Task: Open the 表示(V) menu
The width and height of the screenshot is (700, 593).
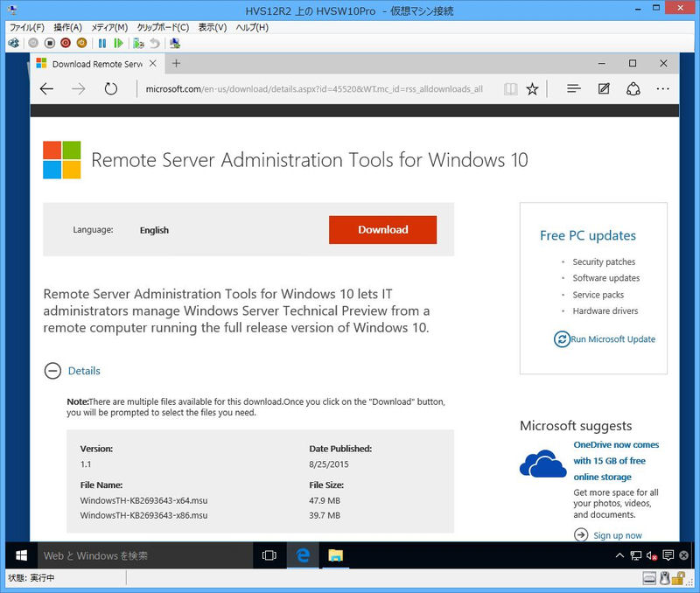Action: point(213,27)
